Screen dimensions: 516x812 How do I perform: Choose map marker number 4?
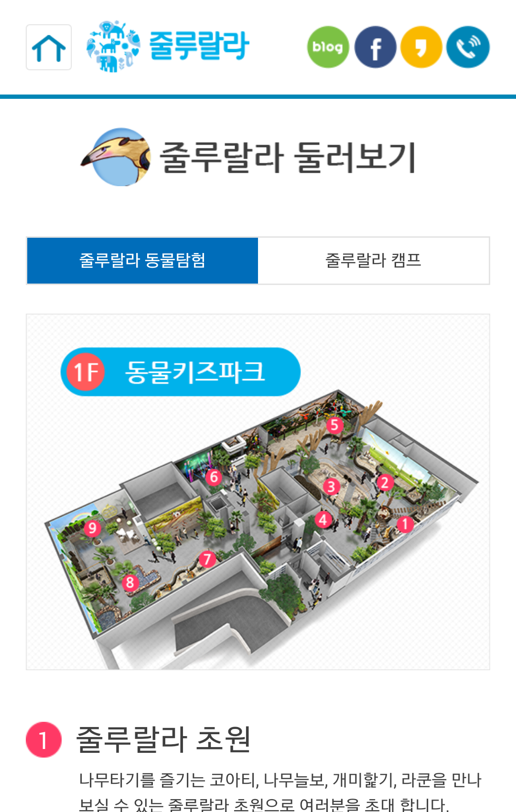(323, 519)
